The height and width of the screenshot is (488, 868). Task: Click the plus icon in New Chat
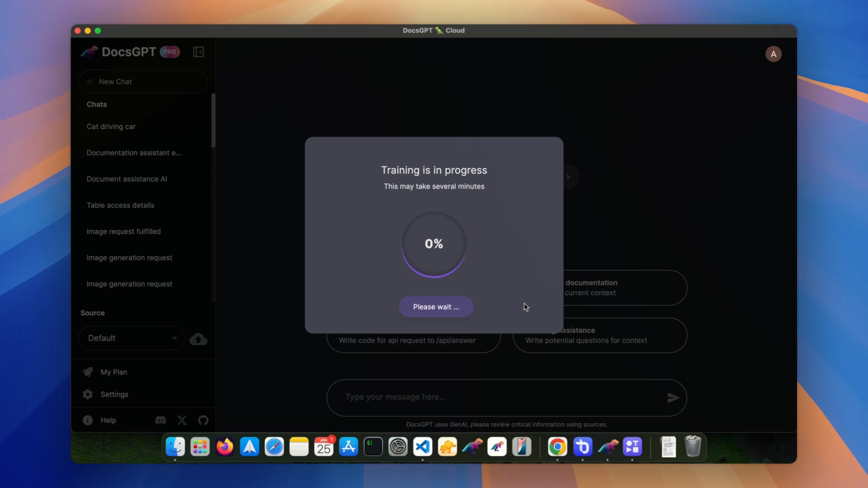pyautogui.click(x=89, y=82)
